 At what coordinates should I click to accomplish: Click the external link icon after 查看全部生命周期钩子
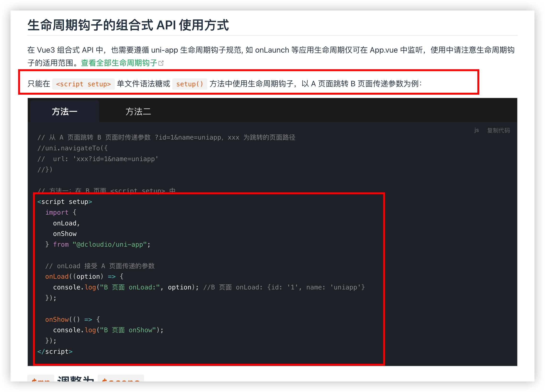coord(161,63)
